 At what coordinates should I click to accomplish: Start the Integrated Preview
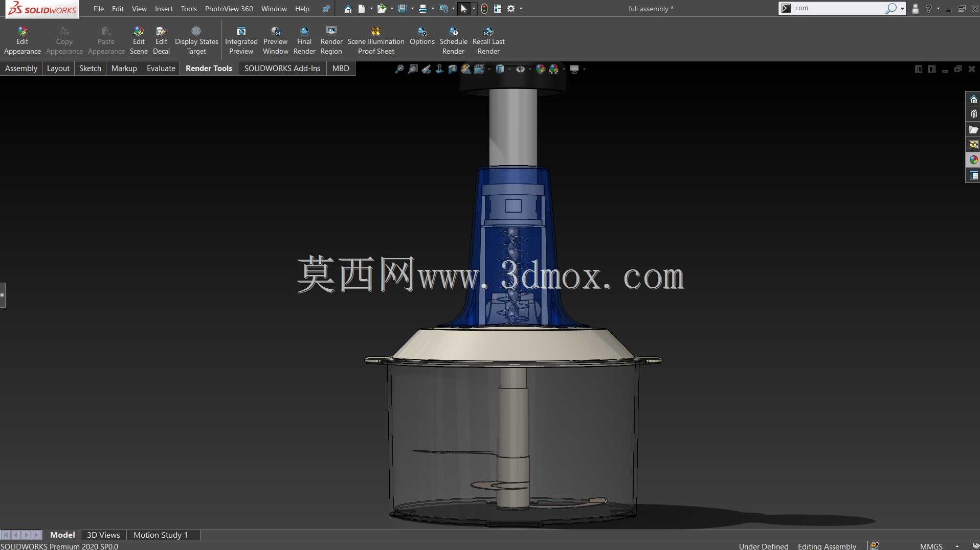(x=241, y=40)
